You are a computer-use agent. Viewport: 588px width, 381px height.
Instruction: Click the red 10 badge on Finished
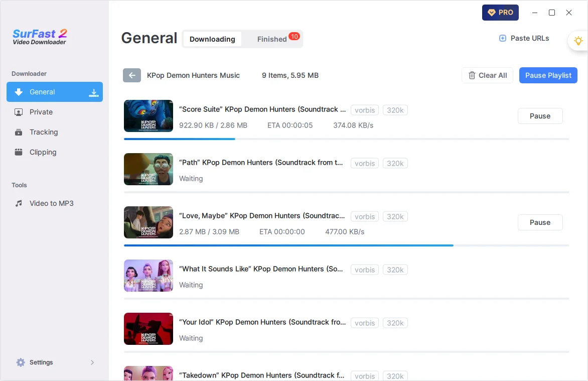[x=294, y=37]
